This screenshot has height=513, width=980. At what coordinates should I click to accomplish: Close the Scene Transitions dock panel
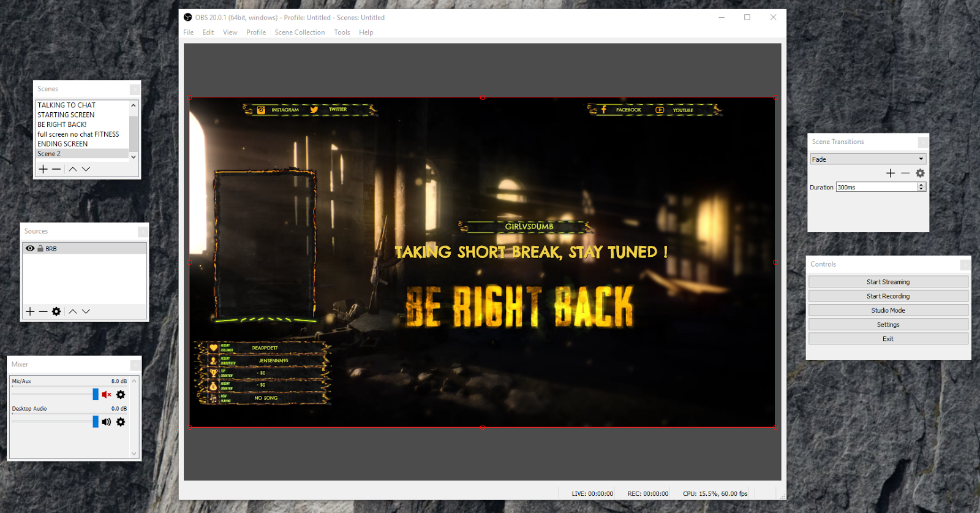coord(922,142)
